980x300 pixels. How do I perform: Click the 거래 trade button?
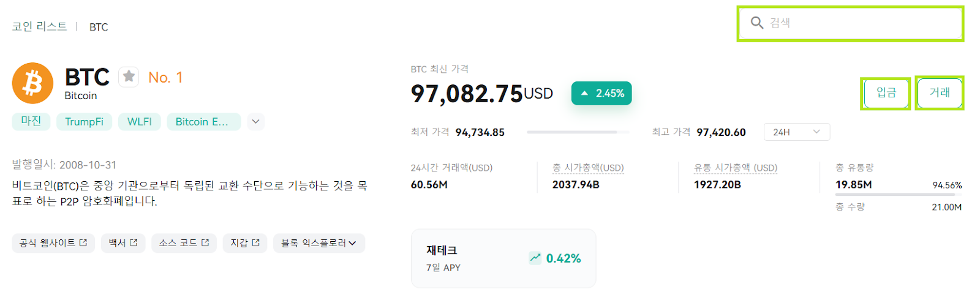pyautogui.click(x=939, y=93)
